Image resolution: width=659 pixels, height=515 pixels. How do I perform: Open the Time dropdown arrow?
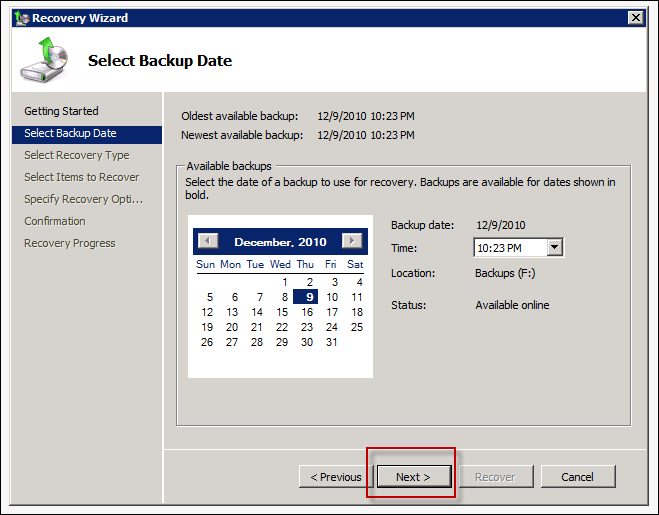(x=555, y=247)
